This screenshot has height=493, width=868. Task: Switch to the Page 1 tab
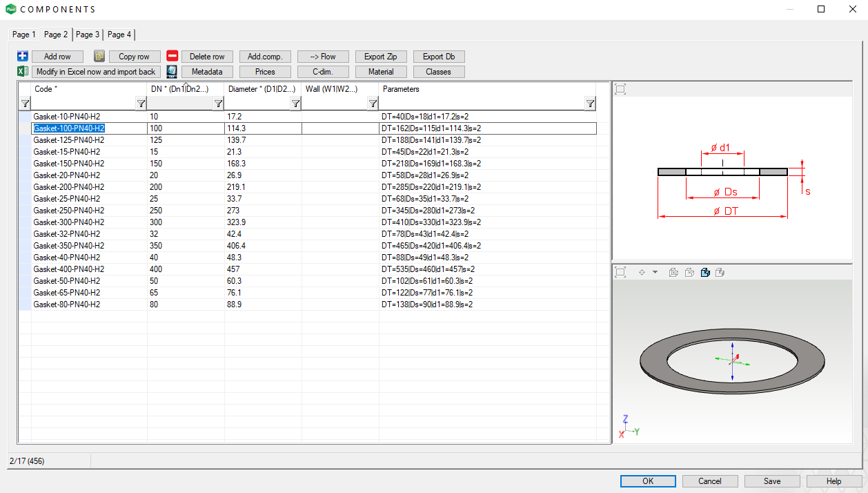(24, 35)
